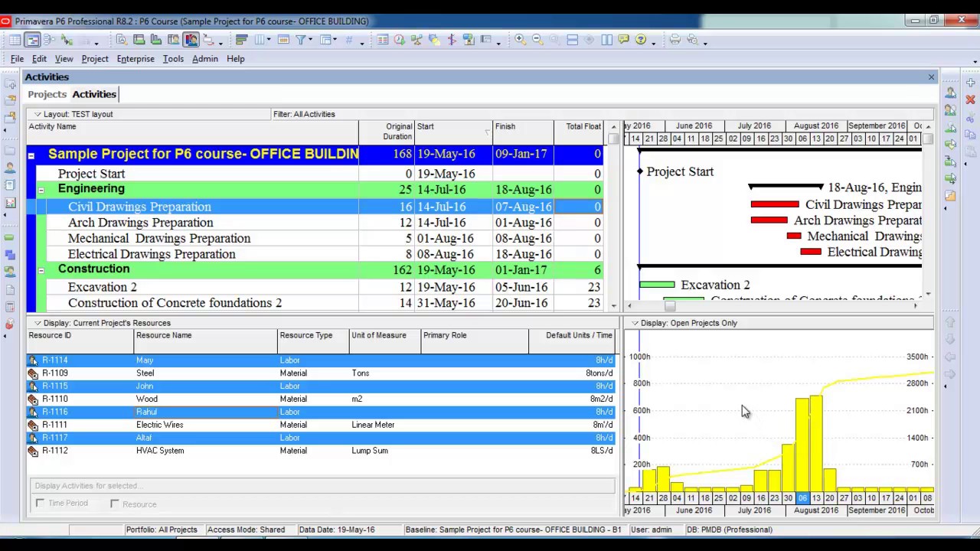The image size is (980, 551).
Task: Click the trace logic toolbar icon
Action: pyautogui.click(x=67, y=40)
